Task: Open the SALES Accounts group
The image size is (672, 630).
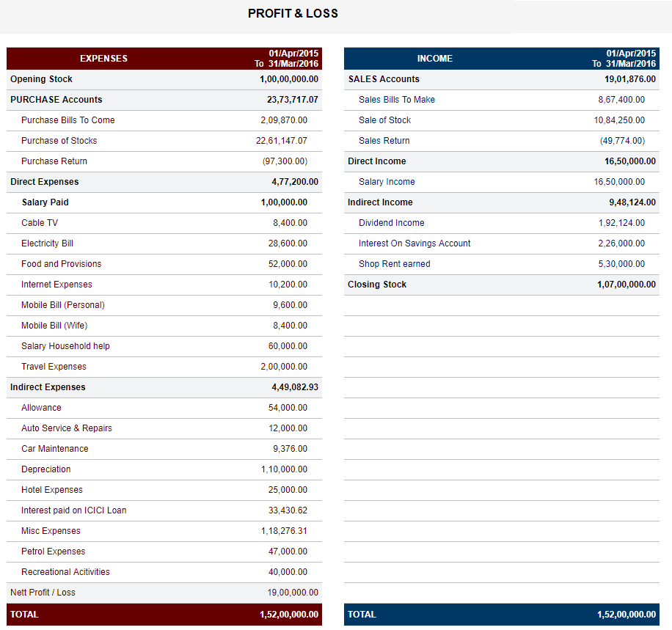Action: click(384, 79)
